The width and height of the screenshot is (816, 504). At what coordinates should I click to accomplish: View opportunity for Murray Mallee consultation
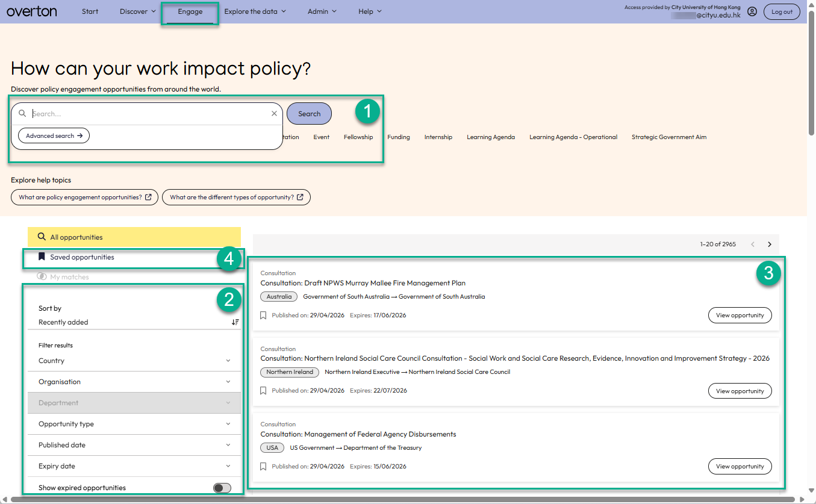pos(740,315)
